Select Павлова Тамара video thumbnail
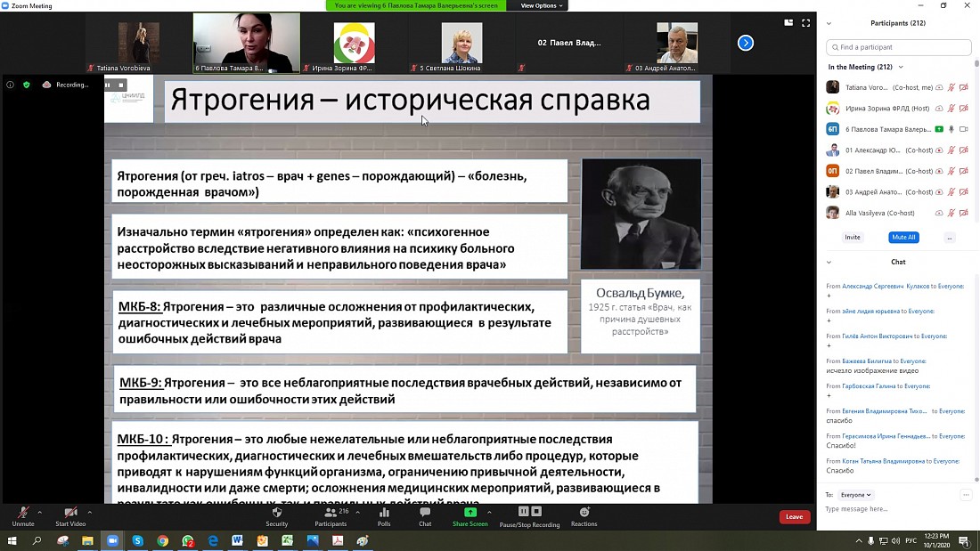Screen dimensions: 980x551 [246, 43]
